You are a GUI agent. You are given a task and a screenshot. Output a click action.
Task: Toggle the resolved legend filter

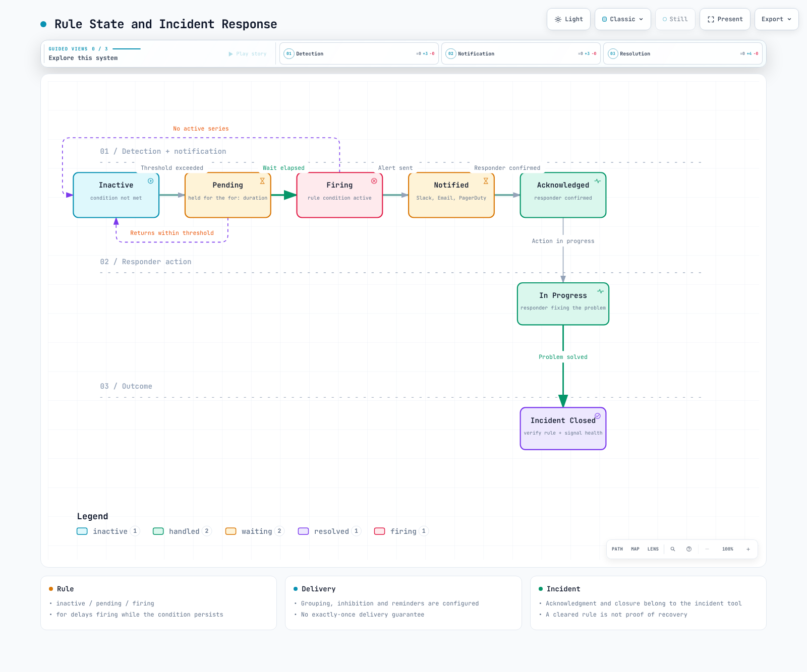pos(329,531)
